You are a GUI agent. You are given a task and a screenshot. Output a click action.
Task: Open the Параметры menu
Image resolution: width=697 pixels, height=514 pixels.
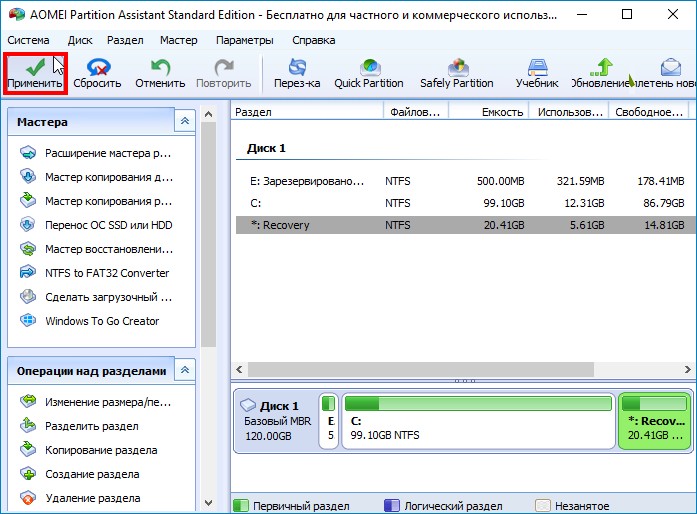pyautogui.click(x=245, y=40)
